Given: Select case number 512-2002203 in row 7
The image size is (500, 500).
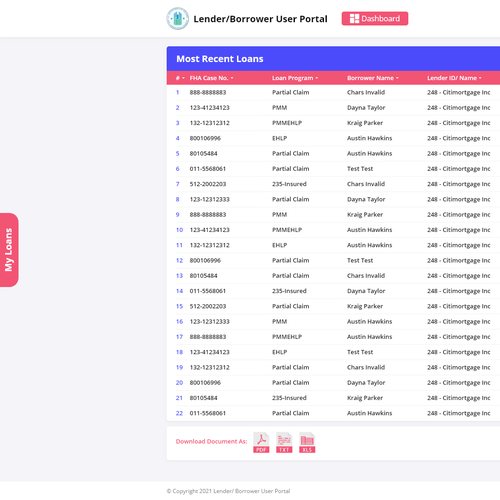Looking at the screenshot, I should point(208,184).
